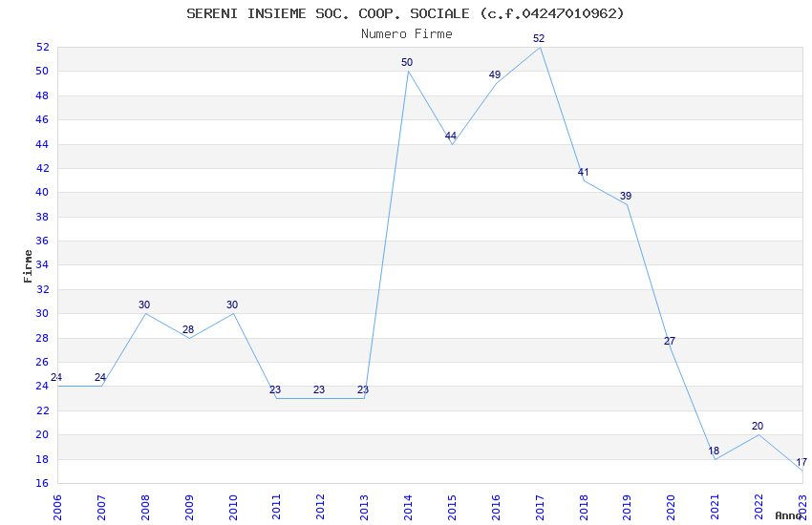This screenshot has width=812, height=525.
Task: Click the data point label 20 above 2022
Action: 758,427
